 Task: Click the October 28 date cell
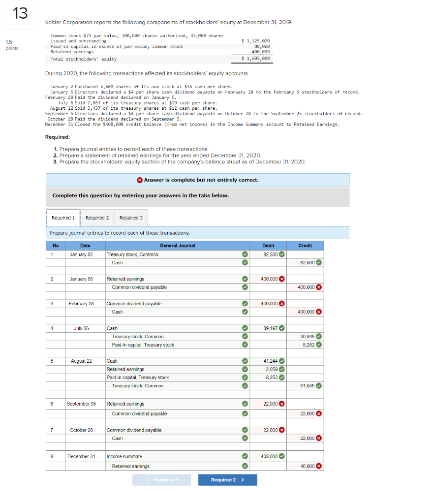point(85,430)
